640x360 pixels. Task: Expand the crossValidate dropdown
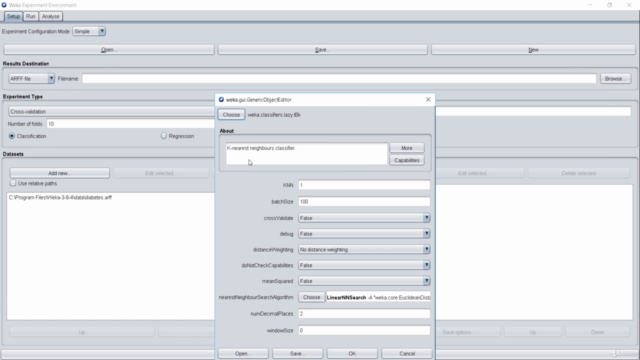point(364,218)
